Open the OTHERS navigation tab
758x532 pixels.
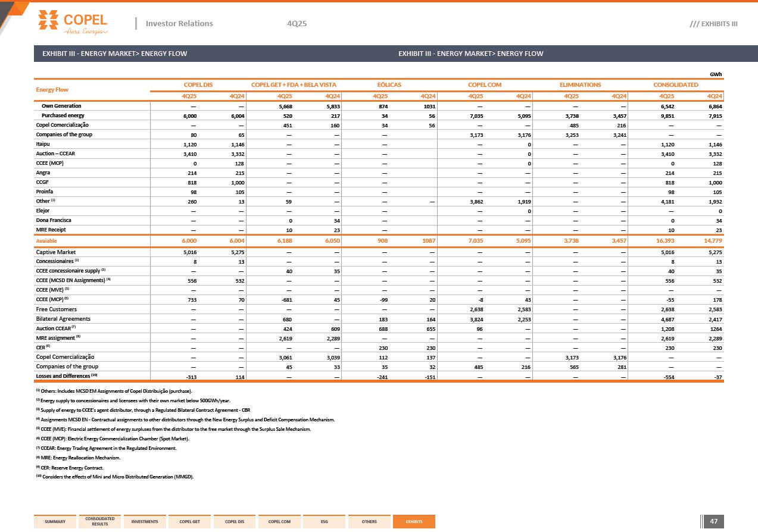pos(369,522)
